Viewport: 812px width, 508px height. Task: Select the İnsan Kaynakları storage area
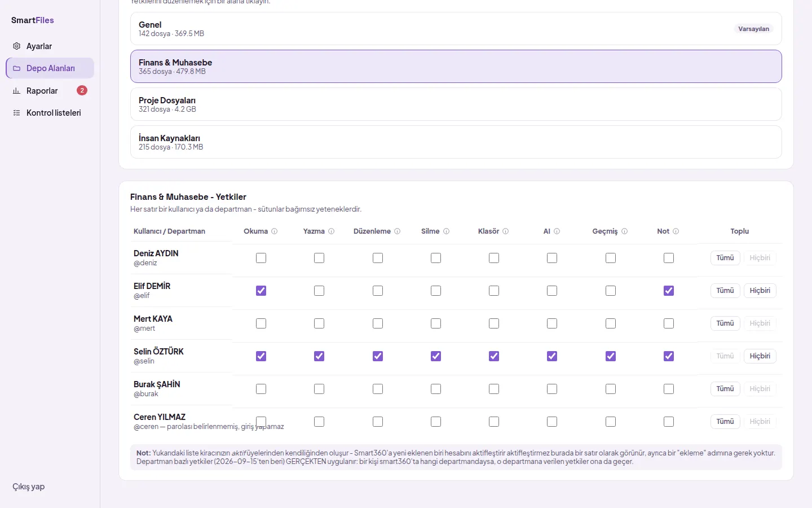[x=456, y=142]
